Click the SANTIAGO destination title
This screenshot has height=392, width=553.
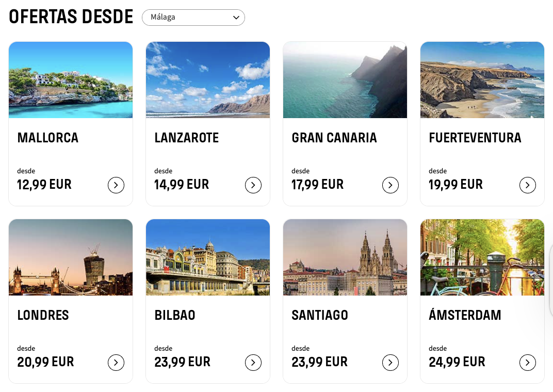click(320, 315)
